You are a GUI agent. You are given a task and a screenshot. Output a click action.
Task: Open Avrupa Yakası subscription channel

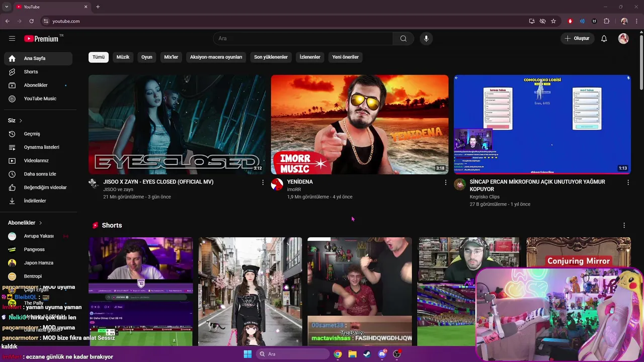click(38, 236)
